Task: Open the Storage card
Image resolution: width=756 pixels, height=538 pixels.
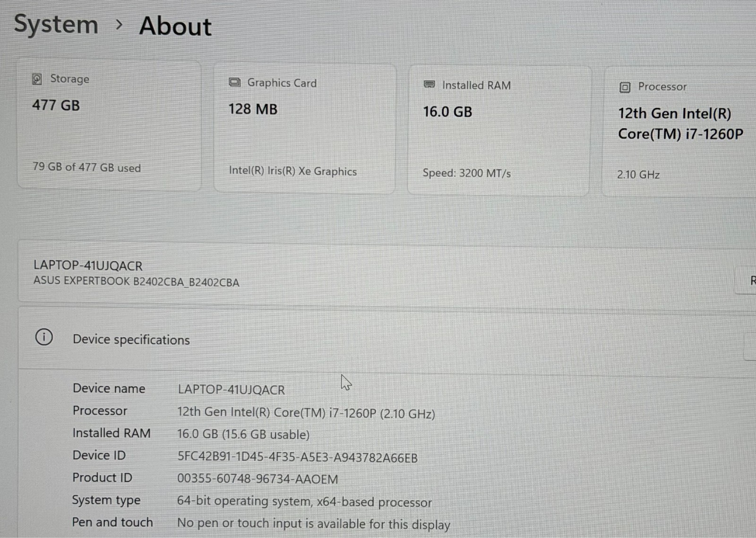Action: tap(109, 124)
